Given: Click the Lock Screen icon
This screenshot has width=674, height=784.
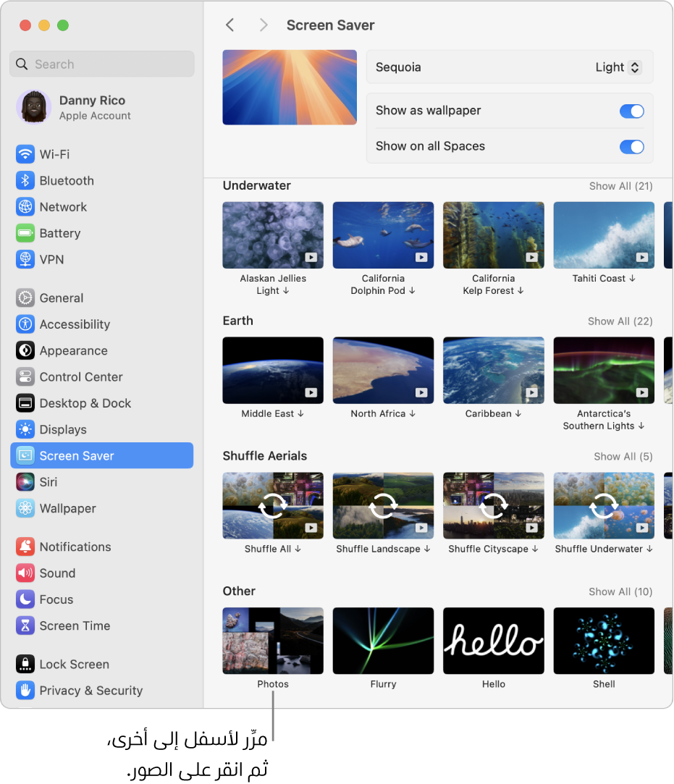Looking at the screenshot, I should (x=25, y=664).
